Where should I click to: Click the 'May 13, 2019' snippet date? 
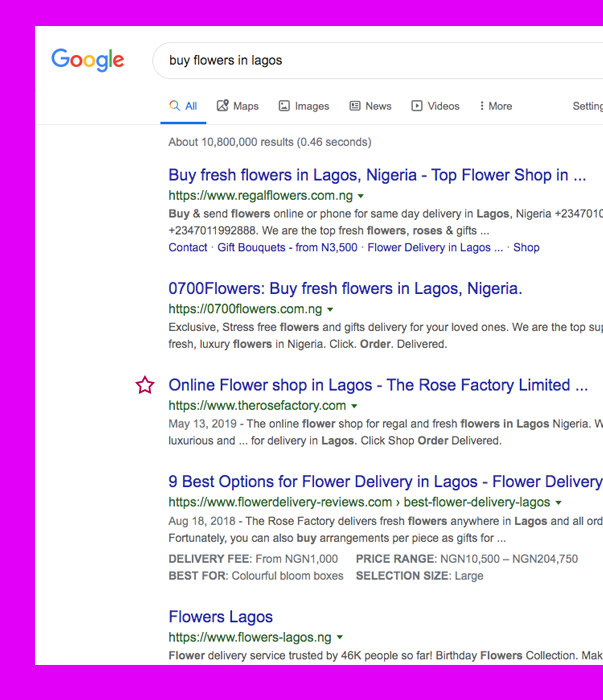click(x=202, y=424)
